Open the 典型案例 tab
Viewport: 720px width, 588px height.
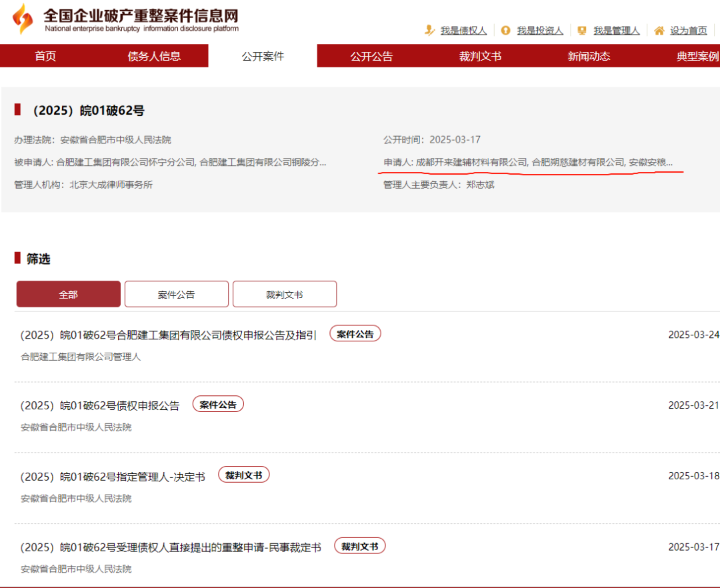(x=693, y=56)
